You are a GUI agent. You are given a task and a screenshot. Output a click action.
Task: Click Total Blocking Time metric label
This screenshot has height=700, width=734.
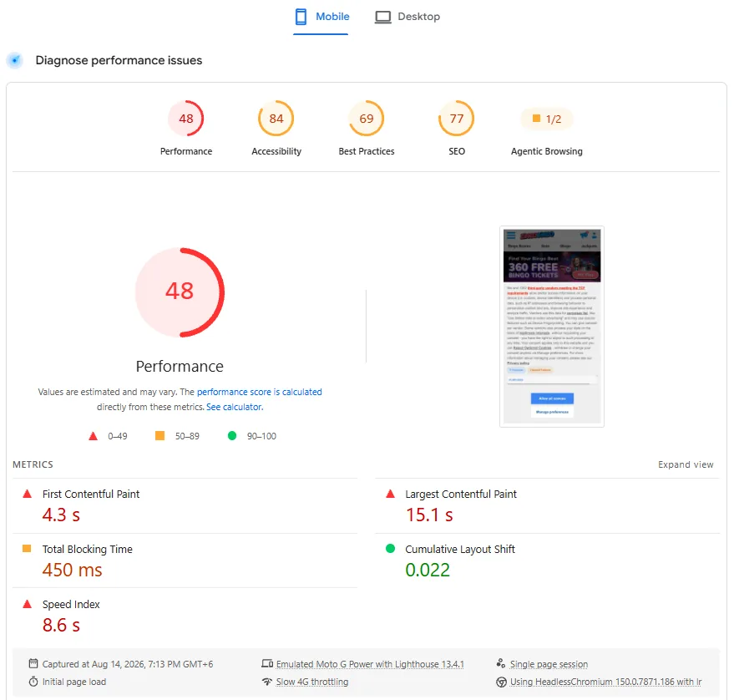point(88,550)
